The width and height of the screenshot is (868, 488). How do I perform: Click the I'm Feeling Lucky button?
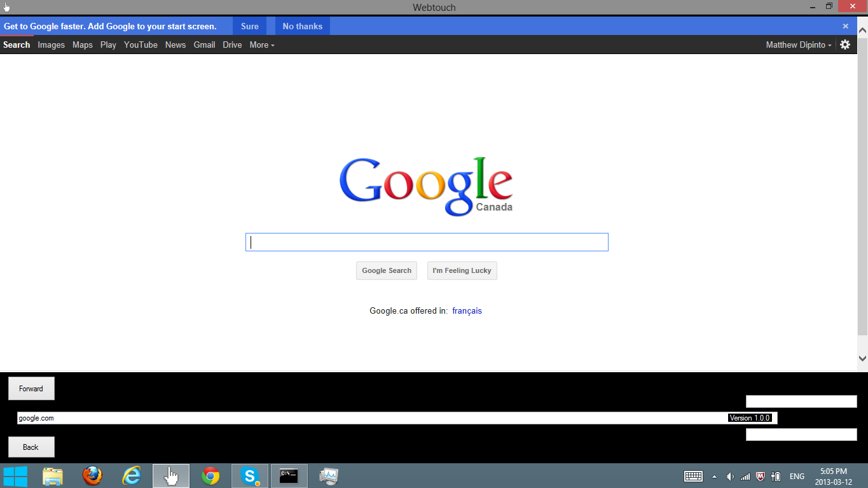(462, 270)
